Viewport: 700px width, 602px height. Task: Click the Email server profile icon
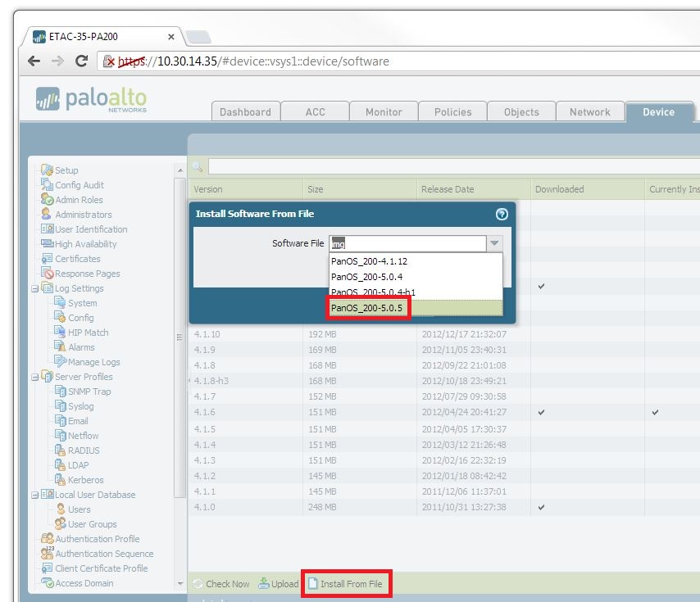61,420
